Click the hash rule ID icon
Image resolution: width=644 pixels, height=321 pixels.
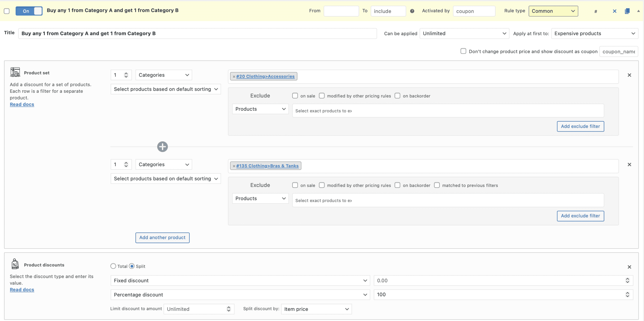(596, 11)
